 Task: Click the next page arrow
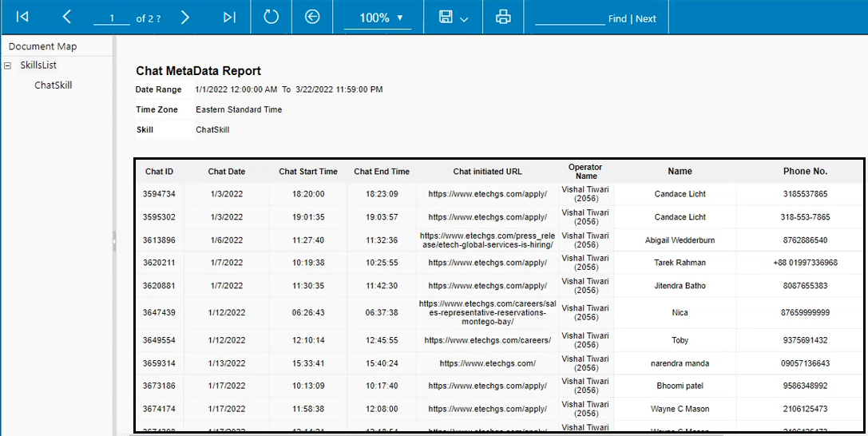click(x=185, y=18)
